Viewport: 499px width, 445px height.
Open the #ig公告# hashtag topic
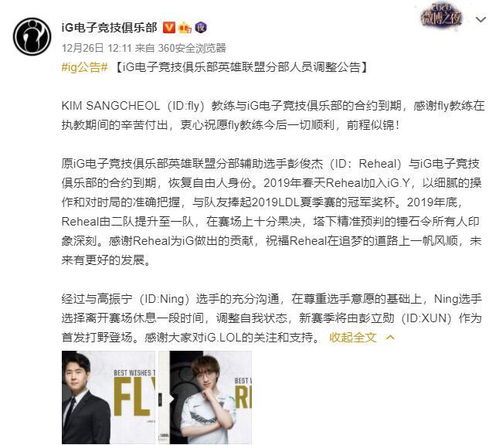click(x=85, y=68)
